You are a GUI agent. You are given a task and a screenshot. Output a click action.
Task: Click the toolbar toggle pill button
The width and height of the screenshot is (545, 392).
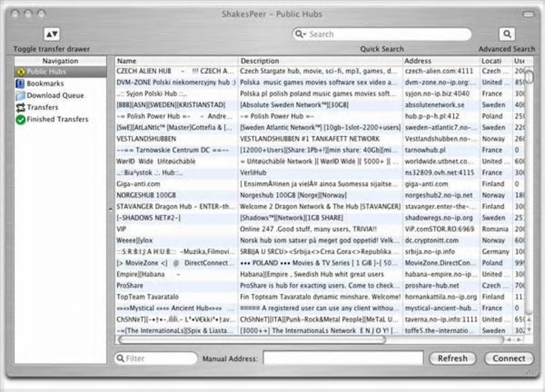point(528,14)
